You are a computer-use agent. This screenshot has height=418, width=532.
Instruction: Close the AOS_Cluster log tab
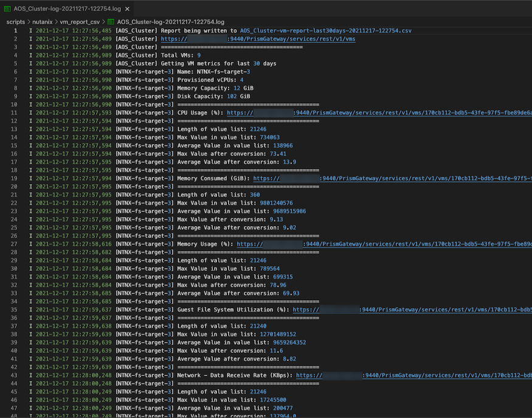coord(127,9)
